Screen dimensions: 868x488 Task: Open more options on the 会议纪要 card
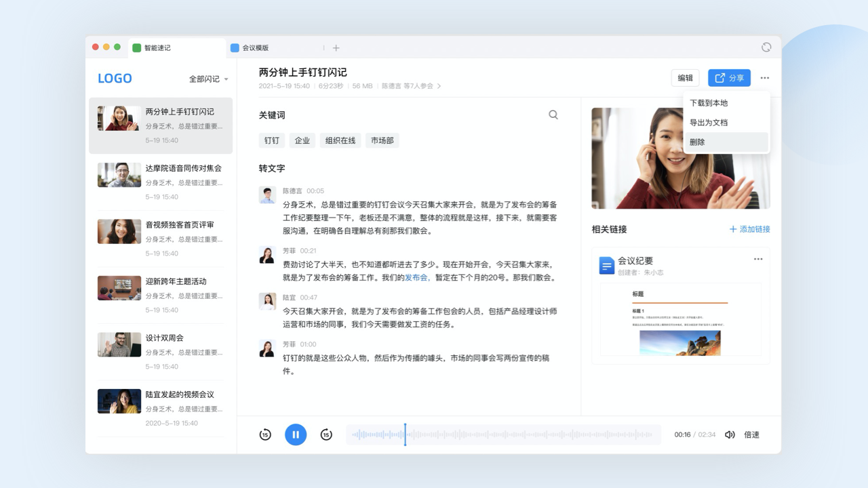(757, 259)
